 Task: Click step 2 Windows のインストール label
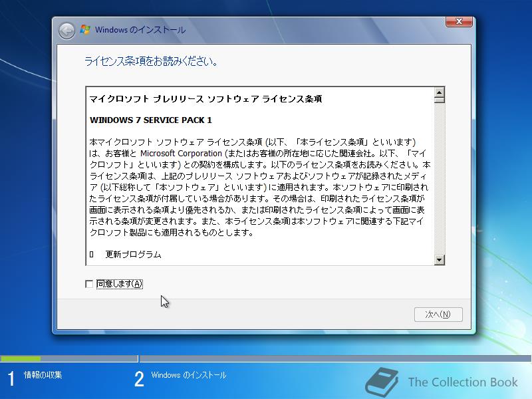pos(189,375)
